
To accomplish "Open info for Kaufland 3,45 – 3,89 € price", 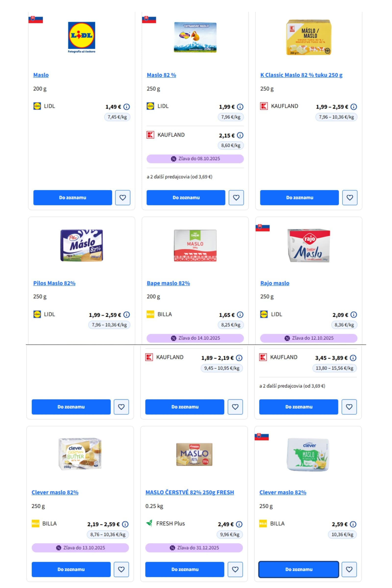I will (353, 358).
